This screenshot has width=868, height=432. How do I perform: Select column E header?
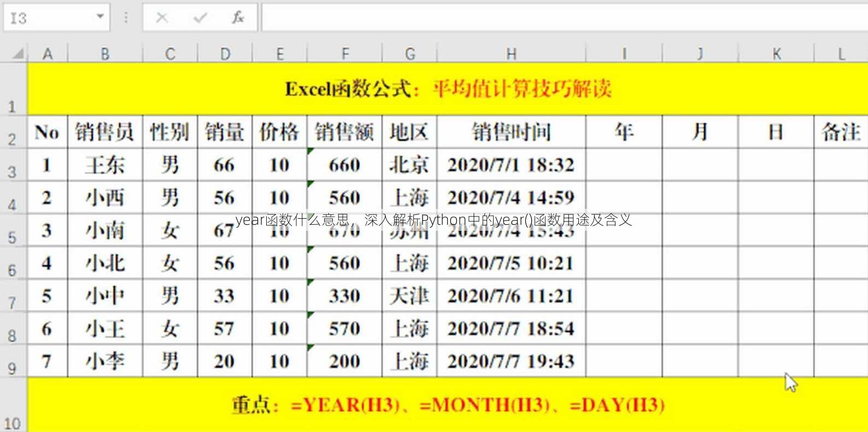click(279, 54)
